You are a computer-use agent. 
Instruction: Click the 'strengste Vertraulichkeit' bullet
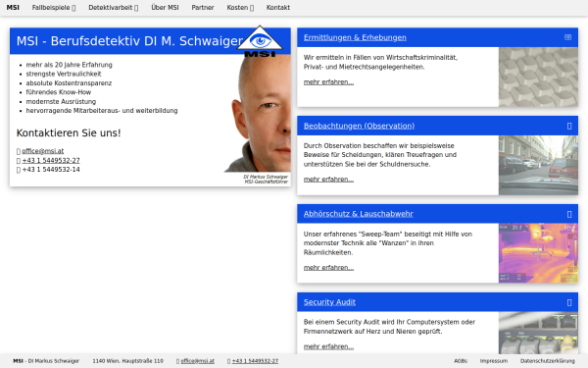pyautogui.click(x=64, y=74)
